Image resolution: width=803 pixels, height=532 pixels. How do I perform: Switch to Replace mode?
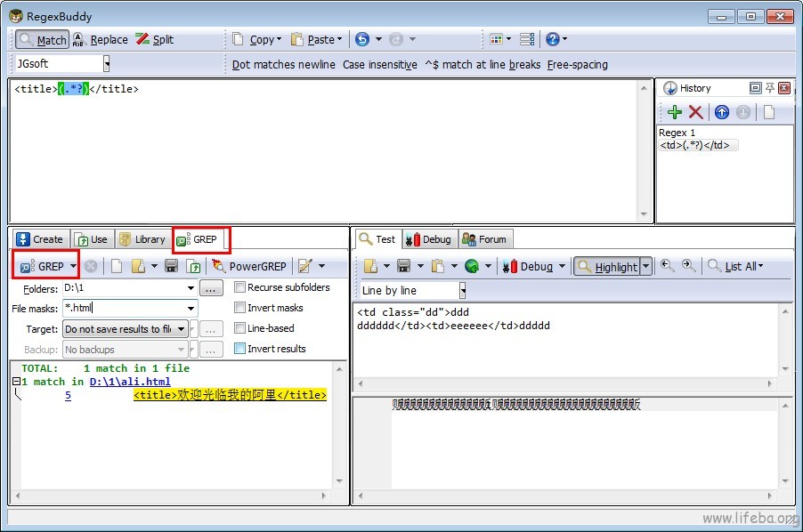point(101,40)
